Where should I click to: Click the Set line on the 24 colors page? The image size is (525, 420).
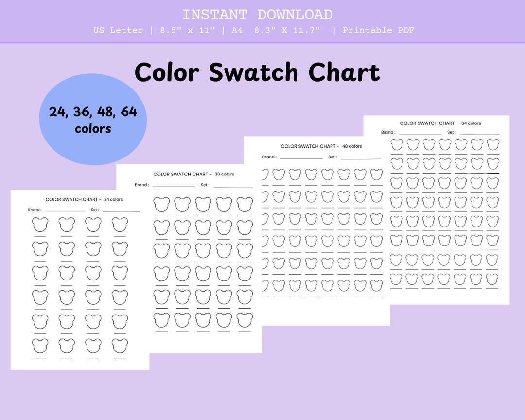tap(121, 211)
